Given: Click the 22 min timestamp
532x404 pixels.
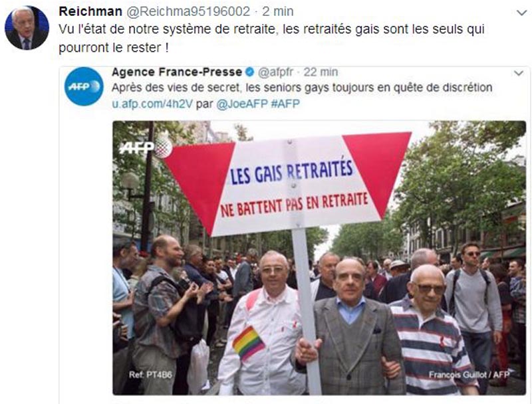Looking at the screenshot, I should (x=321, y=72).
